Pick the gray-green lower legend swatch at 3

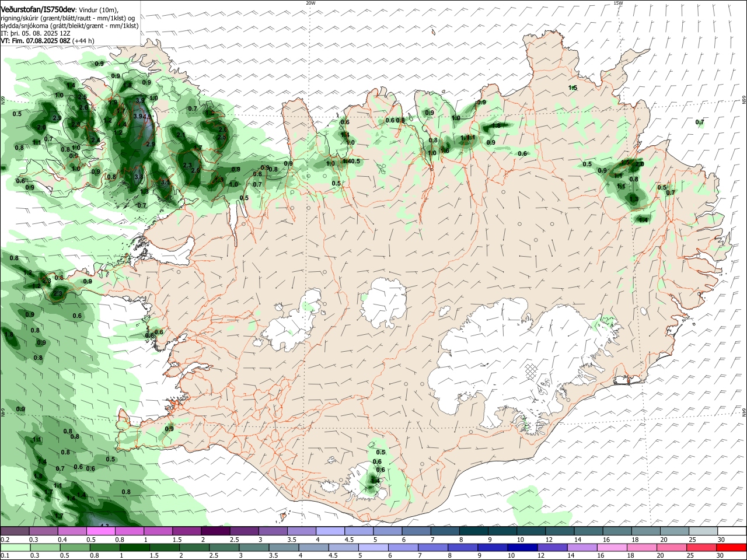tap(254, 548)
